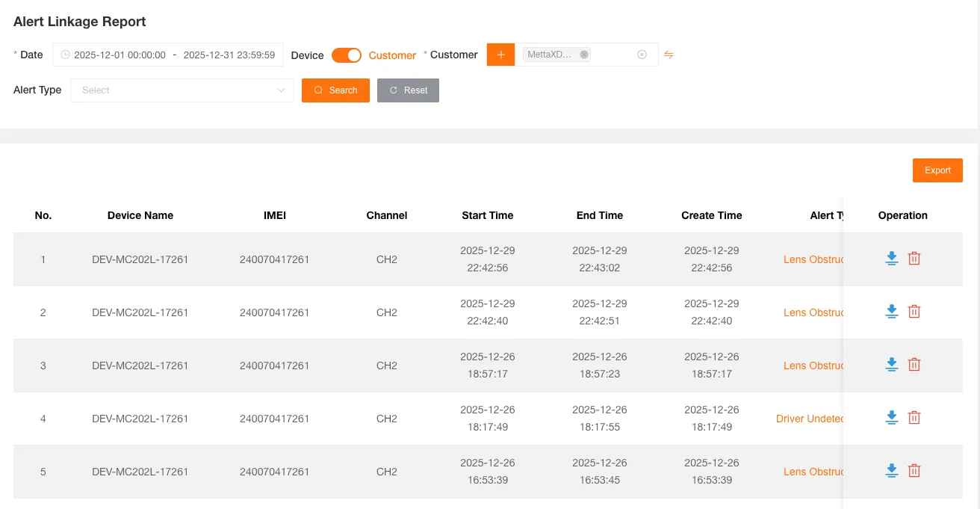
Task: Delete the row 5 alert record
Action: pyautogui.click(x=914, y=471)
